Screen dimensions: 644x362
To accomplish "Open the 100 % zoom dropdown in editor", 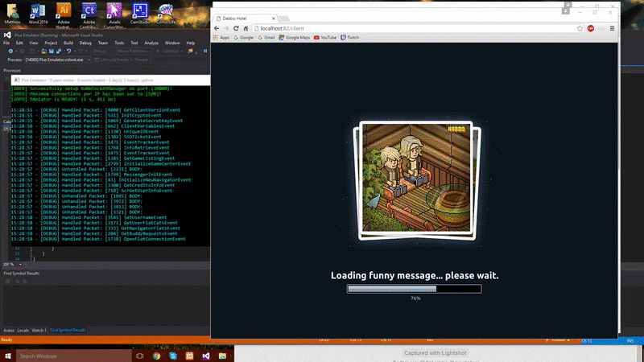I will tap(20, 265).
